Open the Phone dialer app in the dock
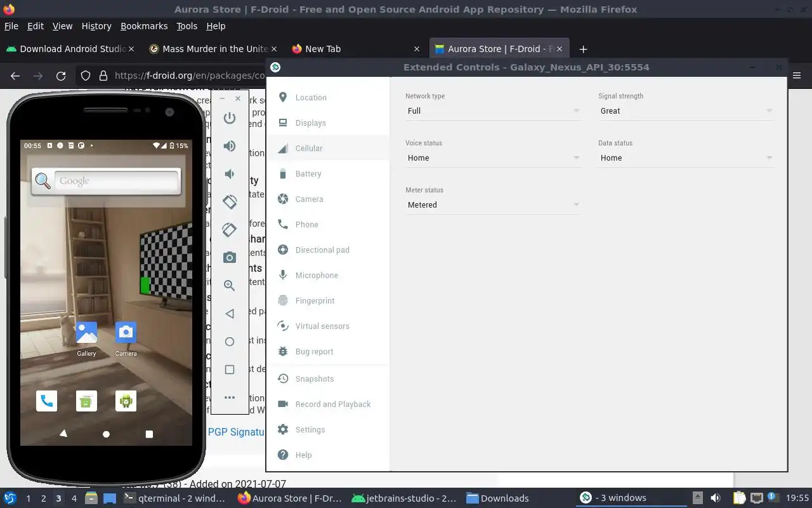The height and width of the screenshot is (508, 812). point(47,401)
